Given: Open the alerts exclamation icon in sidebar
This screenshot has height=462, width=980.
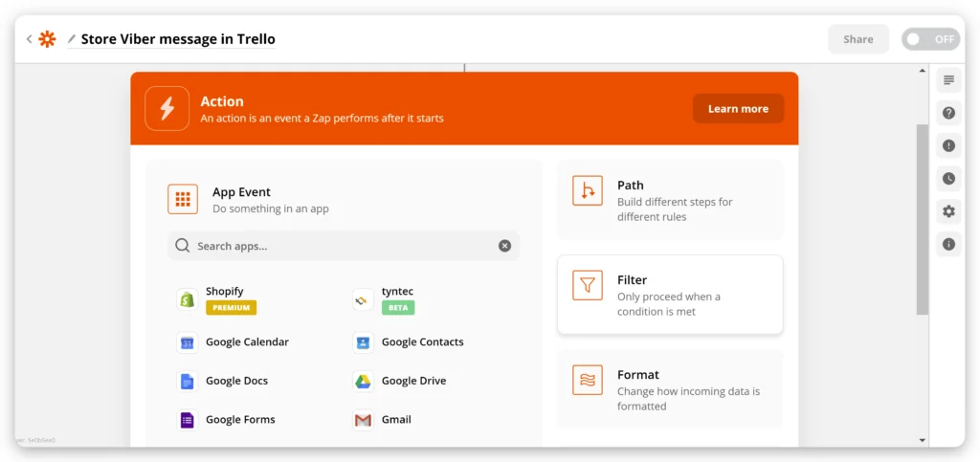Looking at the screenshot, I should (x=948, y=145).
